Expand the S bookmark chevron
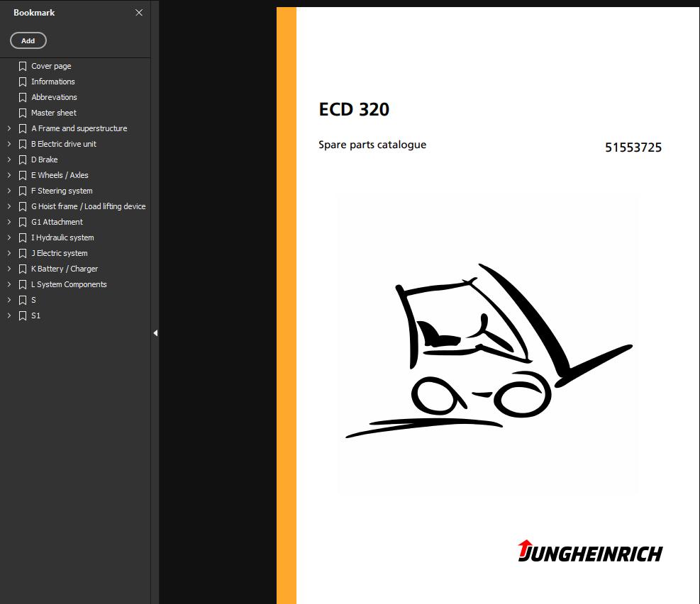The image size is (700, 604). 9,300
